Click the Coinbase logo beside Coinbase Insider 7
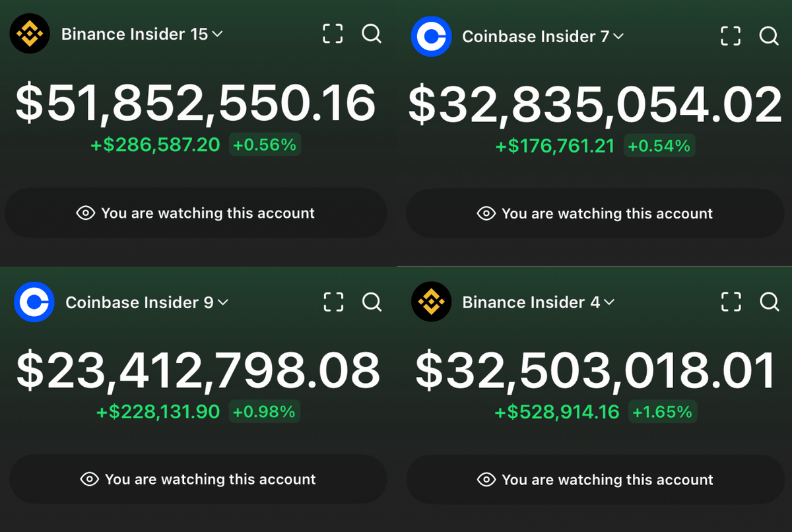The width and height of the screenshot is (792, 532). pos(431,36)
